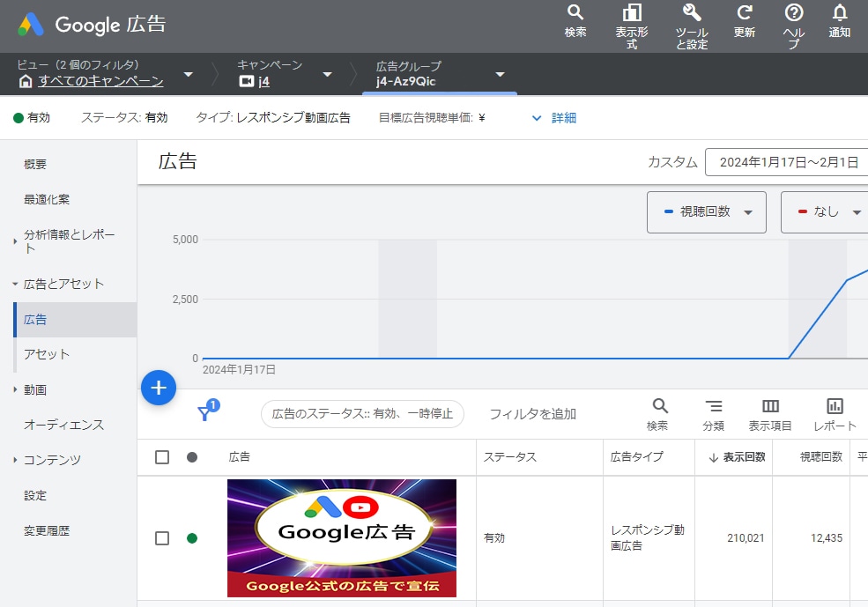Open the 広告グループ j4-Az9Qic dropdown arrow

(x=500, y=74)
